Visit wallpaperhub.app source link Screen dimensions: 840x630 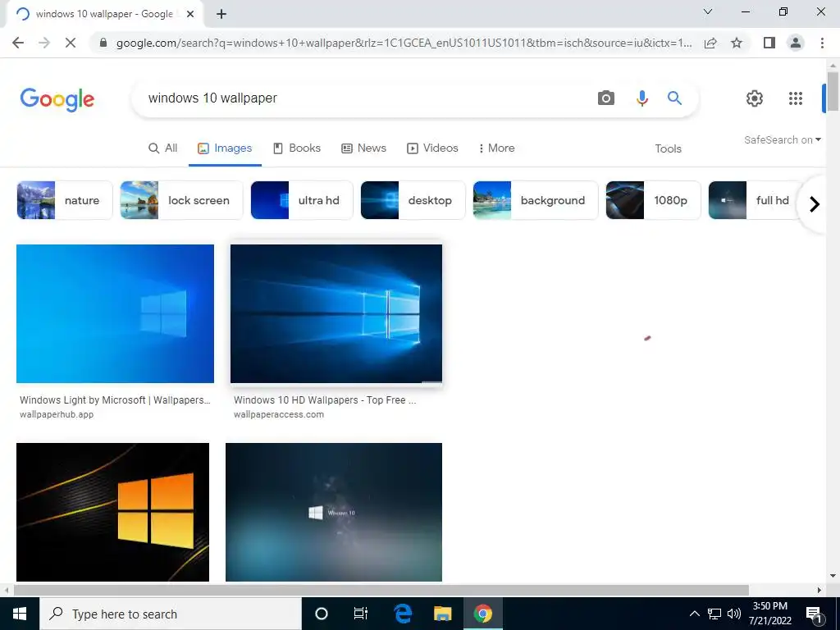(57, 414)
